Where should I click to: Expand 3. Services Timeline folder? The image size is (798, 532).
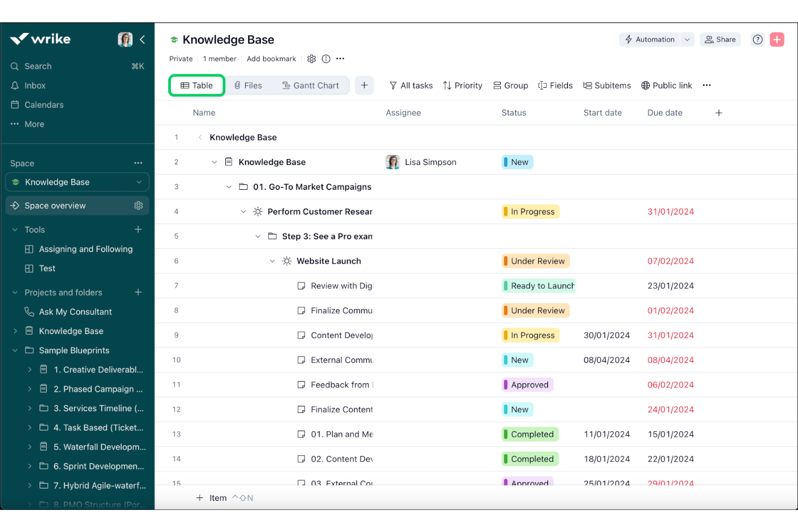tap(30, 409)
